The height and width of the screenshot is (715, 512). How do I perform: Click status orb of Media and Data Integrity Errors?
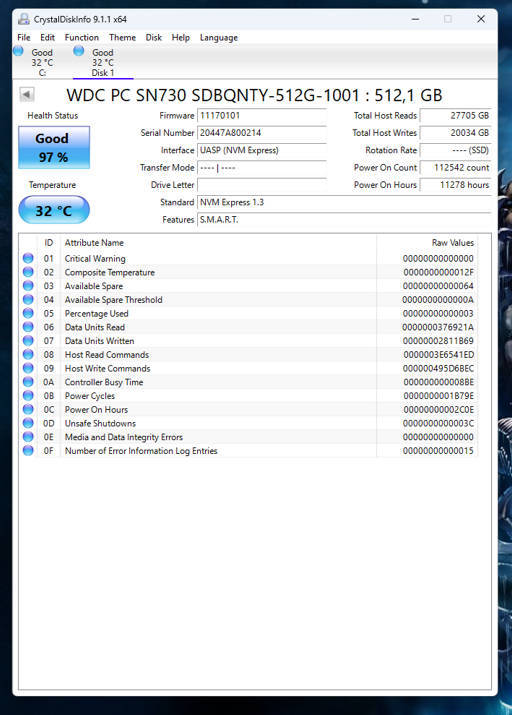pos(28,436)
